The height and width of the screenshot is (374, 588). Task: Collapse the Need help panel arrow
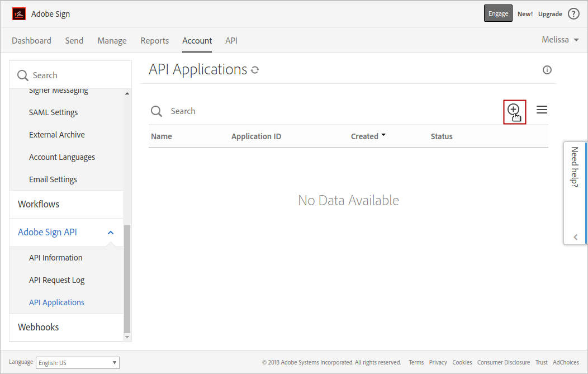[x=576, y=237]
